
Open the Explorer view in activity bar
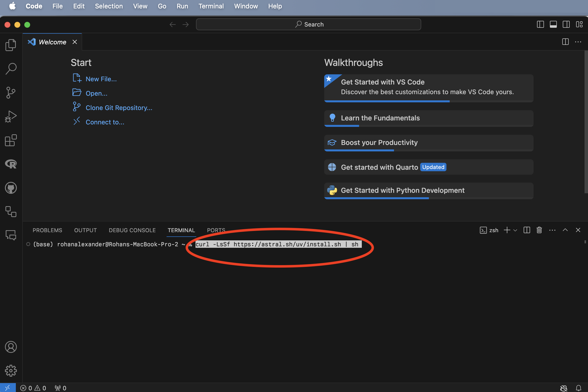[11, 45]
